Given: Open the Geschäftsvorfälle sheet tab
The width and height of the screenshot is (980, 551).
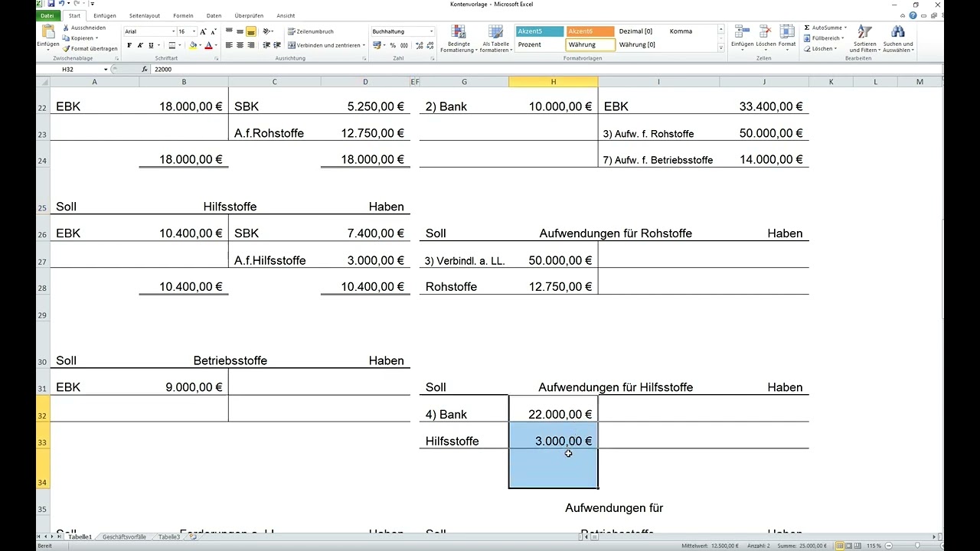Looking at the screenshot, I should pos(124,536).
